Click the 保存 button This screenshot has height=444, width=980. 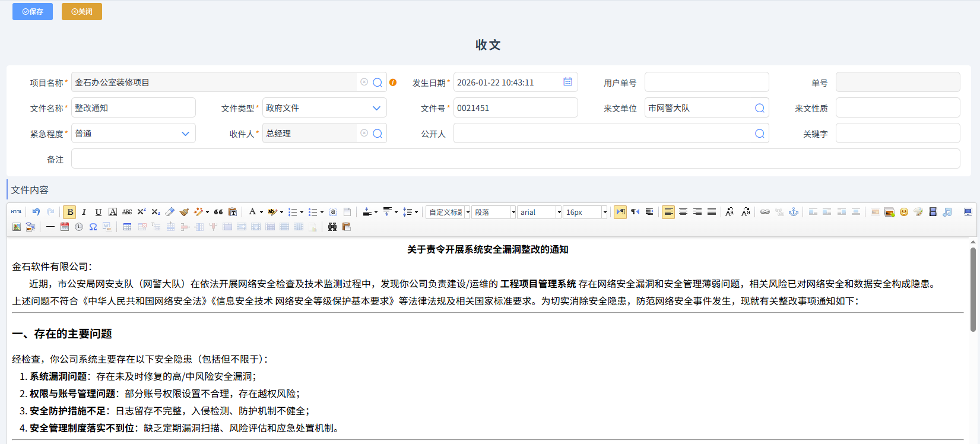(x=33, y=11)
